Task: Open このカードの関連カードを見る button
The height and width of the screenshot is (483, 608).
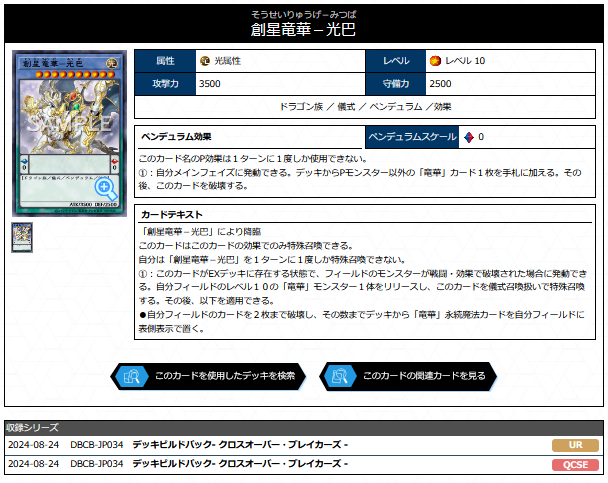Action: coord(408,376)
